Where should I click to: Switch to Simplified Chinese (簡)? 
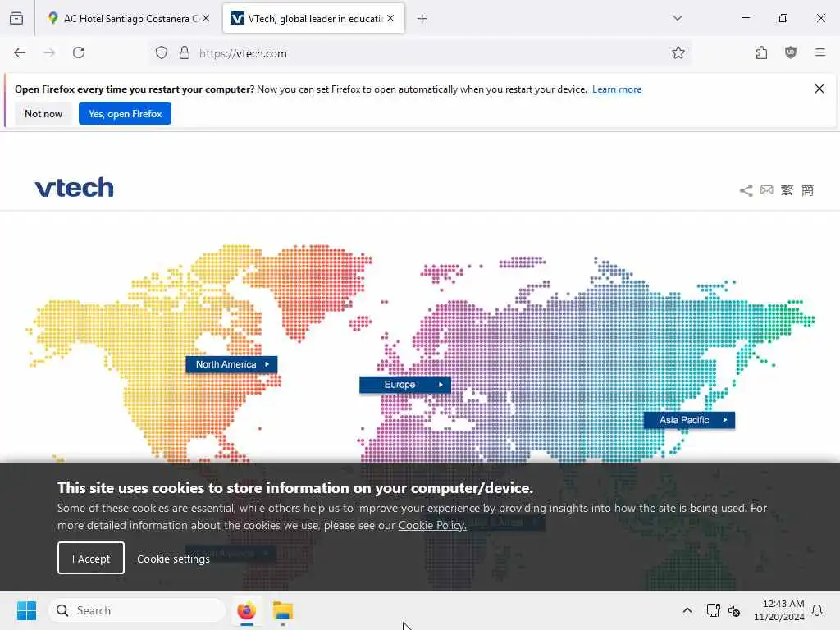(807, 190)
